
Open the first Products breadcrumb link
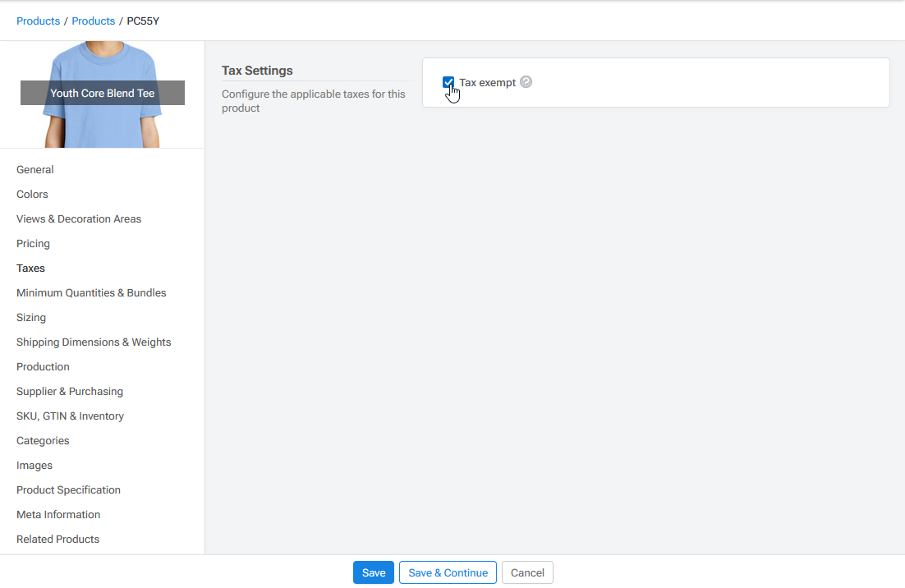pos(38,21)
